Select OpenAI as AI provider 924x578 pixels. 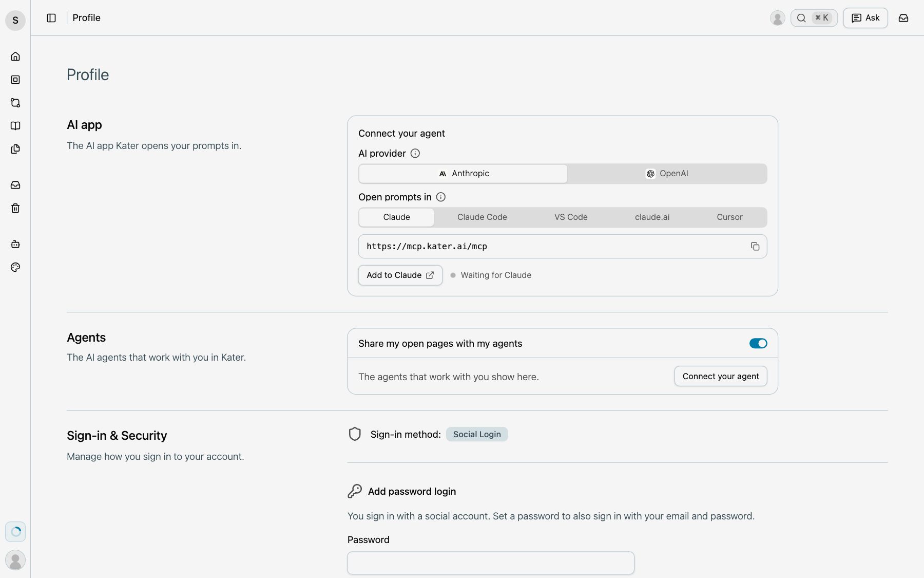pyautogui.click(x=667, y=174)
